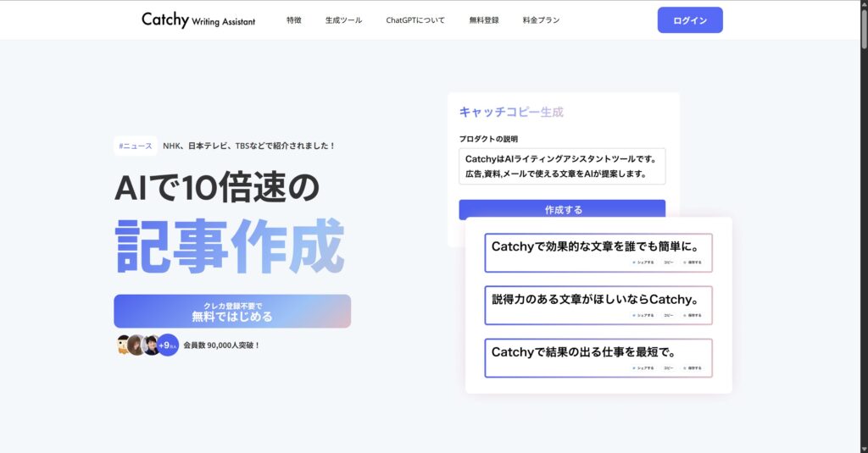This screenshot has width=868, height=453.
Task: Click the page scrollbar down arrow
Action: point(864,449)
